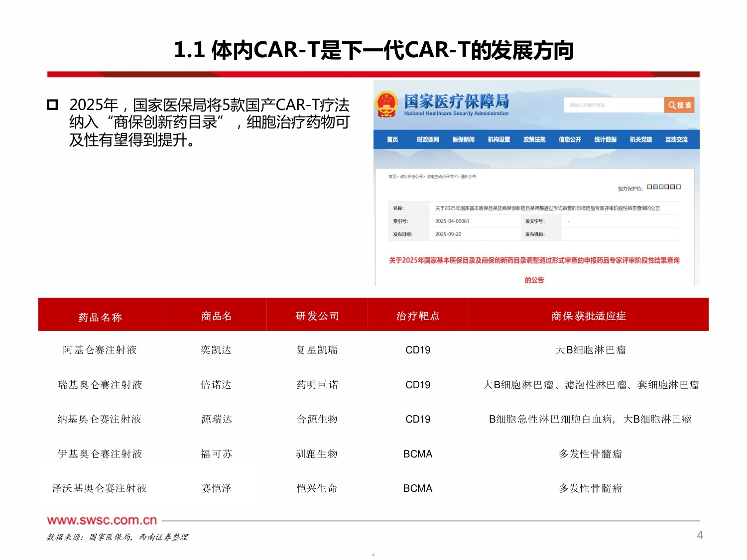747x560 pixels.
Task: Open the 统计数据 navigation item
Action: click(605, 139)
